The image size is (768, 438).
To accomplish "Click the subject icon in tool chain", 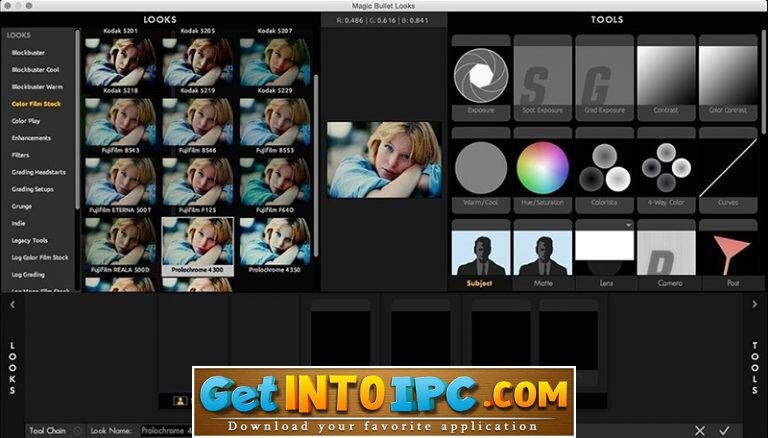I will pos(180,401).
